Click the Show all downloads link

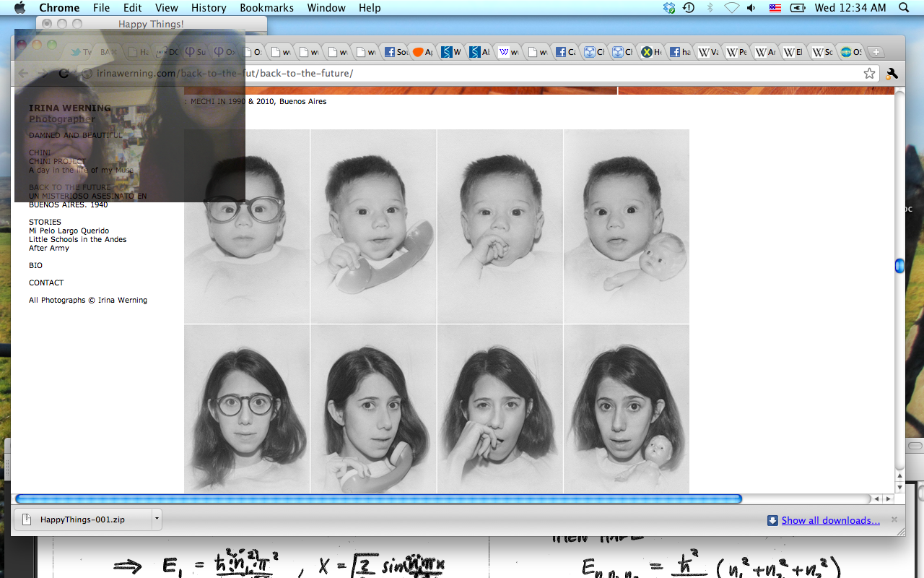point(830,520)
